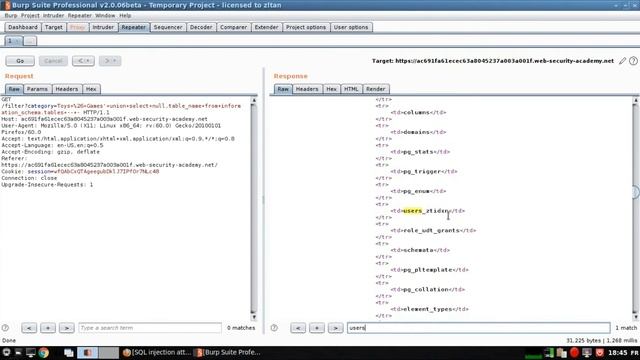The width and height of the screenshot is (640, 360).
Task: Click request pane scroll down arrow
Action: [254, 317]
